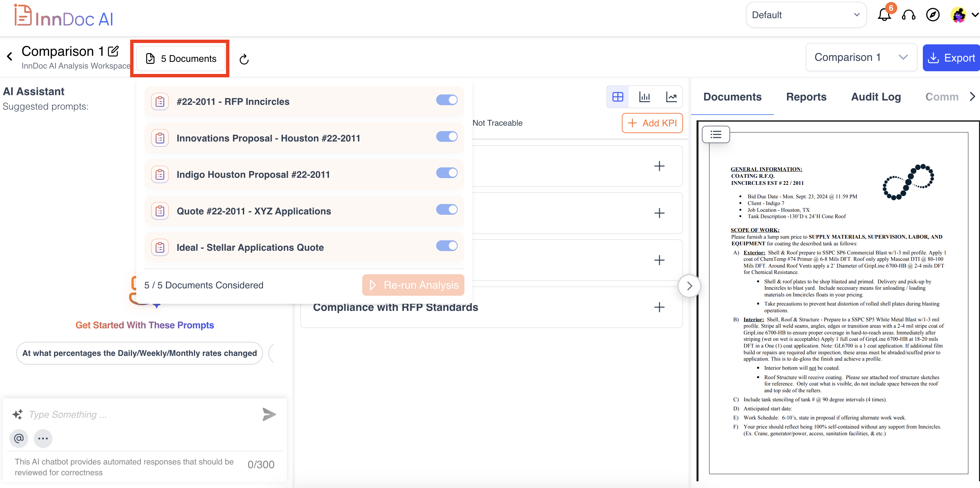This screenshot has height=488, width=980.
Task: Switch to line chart view icon
Action: click(x=671, y=97)
